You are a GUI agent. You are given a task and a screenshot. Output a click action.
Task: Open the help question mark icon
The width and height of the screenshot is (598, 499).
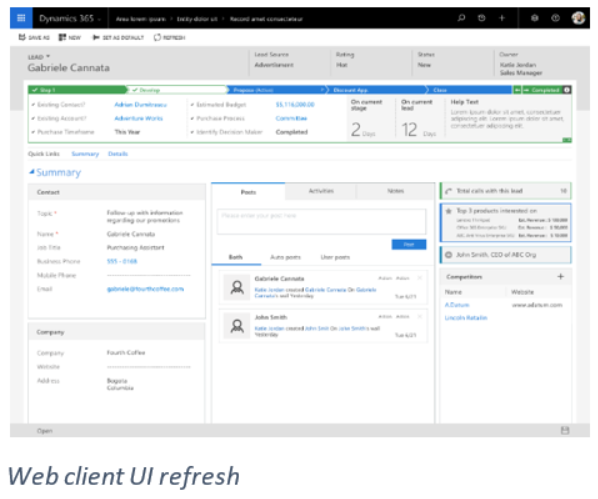pyautogui.click(x=555, y=18)
